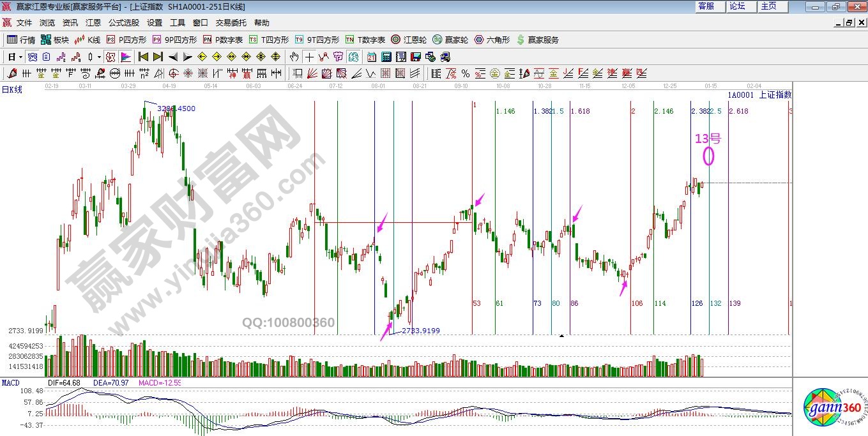The width and height of the screenshot is (868, 436).
Task: Click the pink 13号 circle marker on chart
Action: click(708, 156)
